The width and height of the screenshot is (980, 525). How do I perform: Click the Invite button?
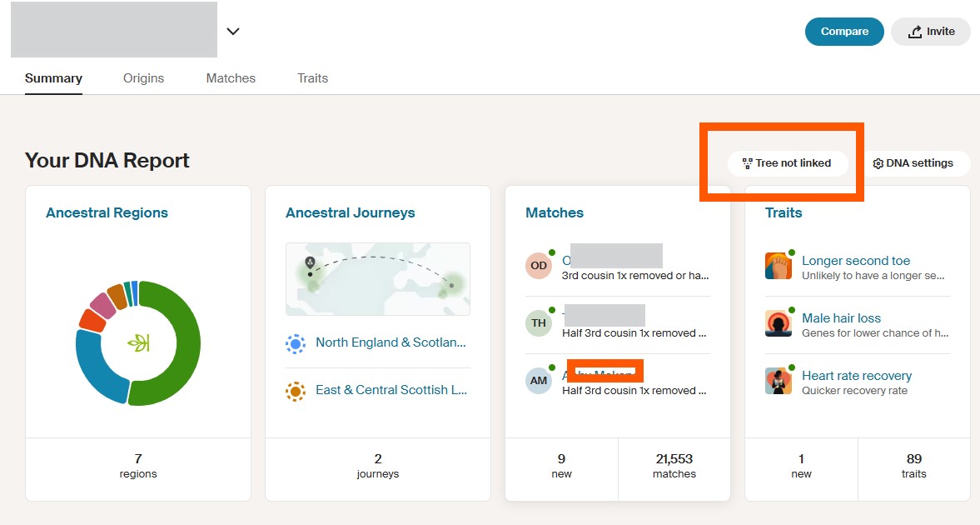pos(930,32)
